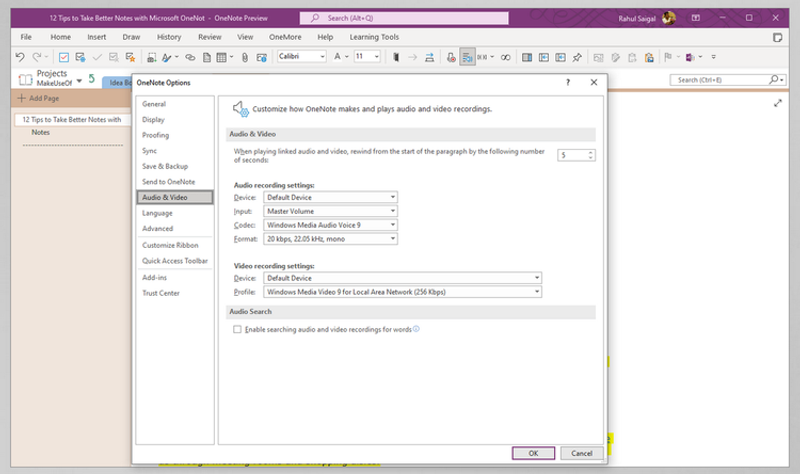Open the Draw ribbon tab
This screenshot has height=474, width=800.
pos(131,37)
